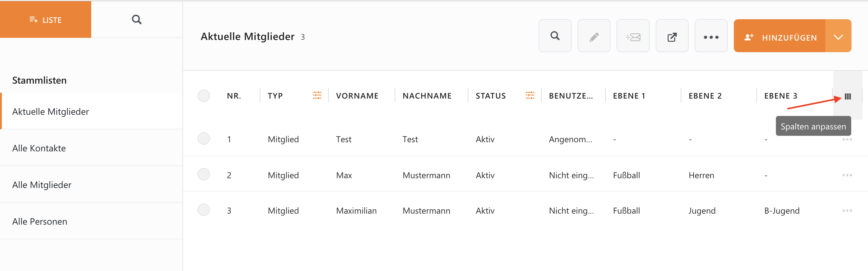This screenshot has width=868, height=271.
Task: Open row options for Maximilian Mustermann
Action: [x=847, y=210]
